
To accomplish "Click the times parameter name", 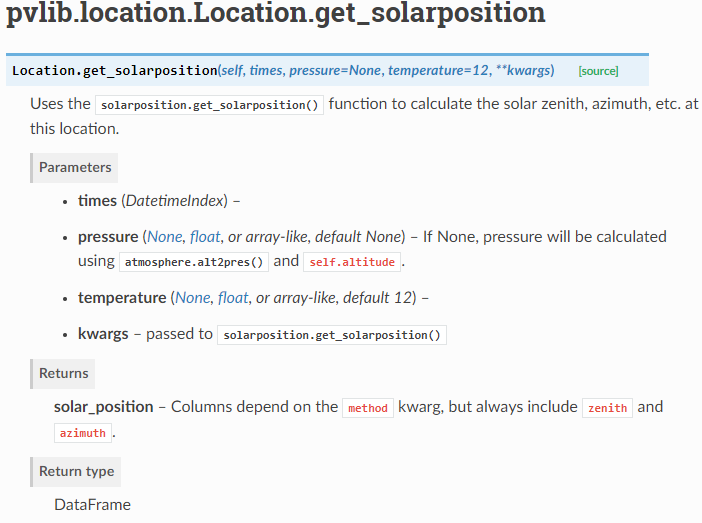I will (x=97, y=201).
